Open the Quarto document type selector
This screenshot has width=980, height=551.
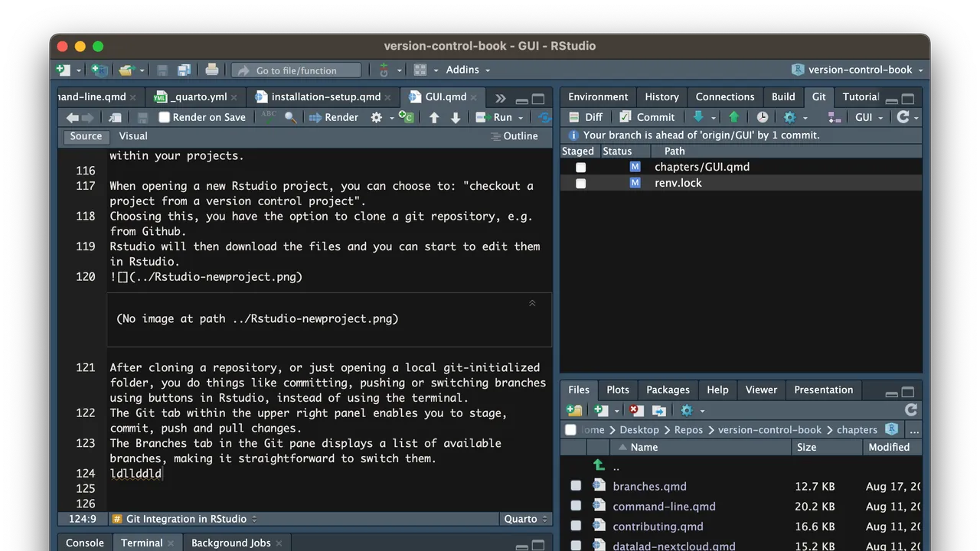pos(526,519)
